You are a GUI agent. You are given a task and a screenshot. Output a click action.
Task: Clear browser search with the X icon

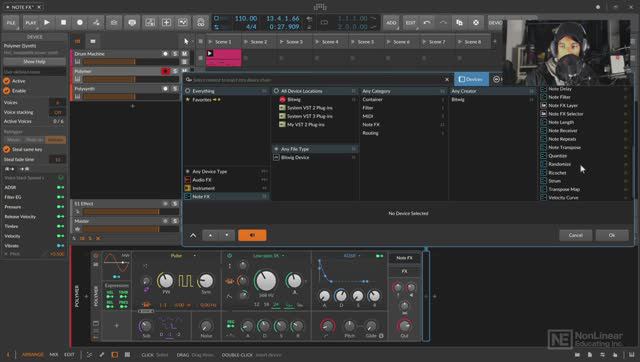point(447,80)
